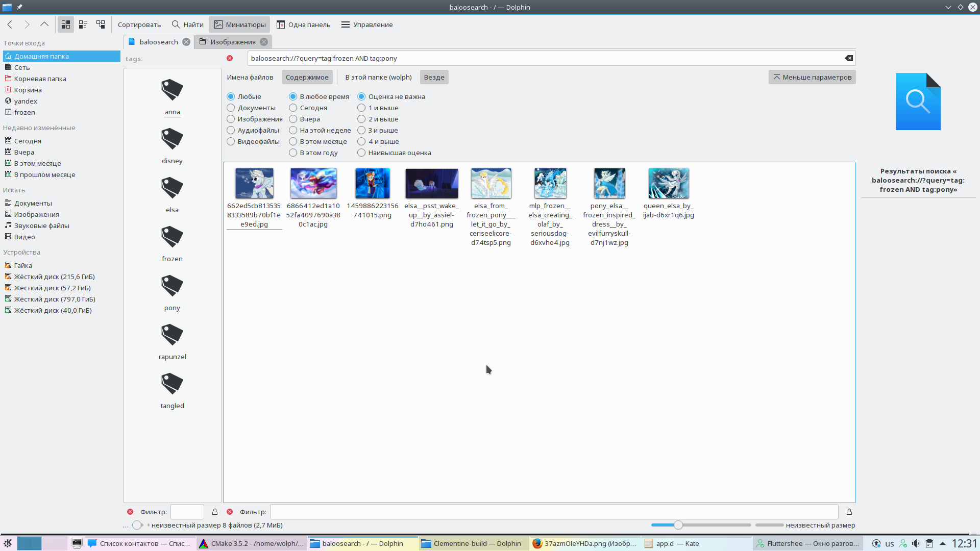Close the baloosearch tab

pyautogui.click(x=186, y=42)
